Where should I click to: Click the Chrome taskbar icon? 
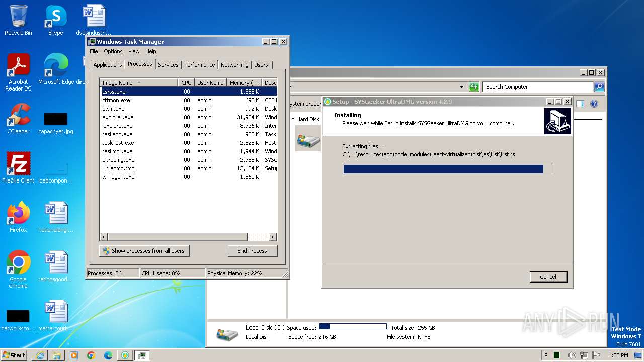tap(91, 355)
